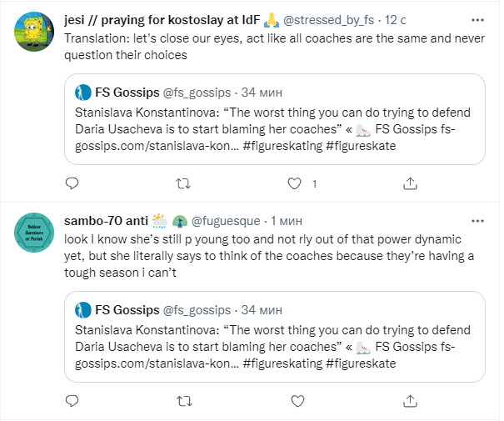
Task: Retweet jesi's tweet about coaches
Action: [185, 183]
